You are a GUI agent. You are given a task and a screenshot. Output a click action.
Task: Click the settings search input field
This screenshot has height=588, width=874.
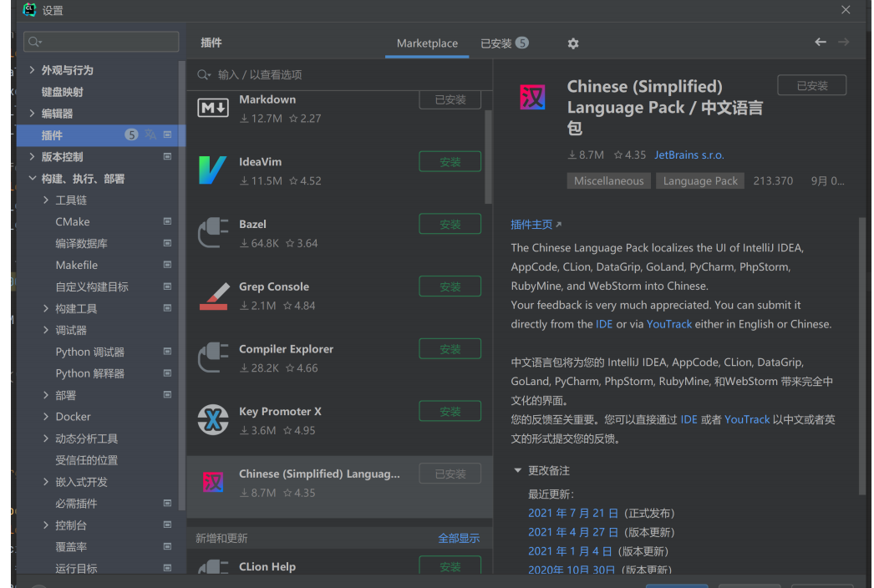101,42
